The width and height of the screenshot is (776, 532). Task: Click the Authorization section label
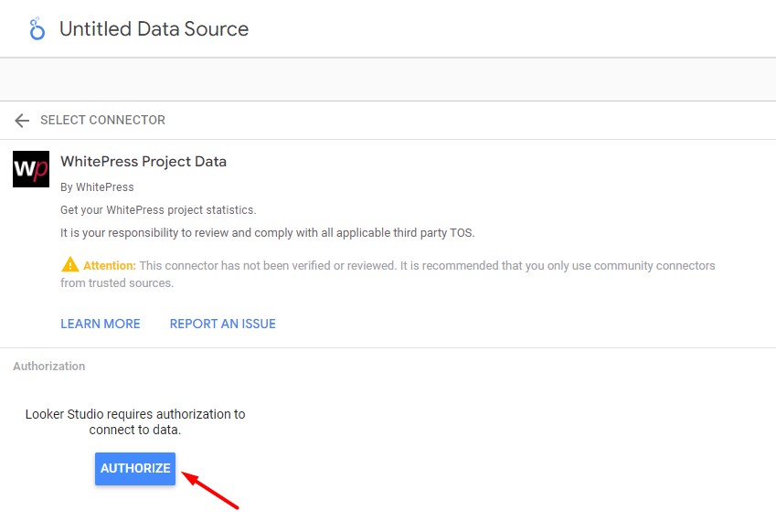pos(49,367)
